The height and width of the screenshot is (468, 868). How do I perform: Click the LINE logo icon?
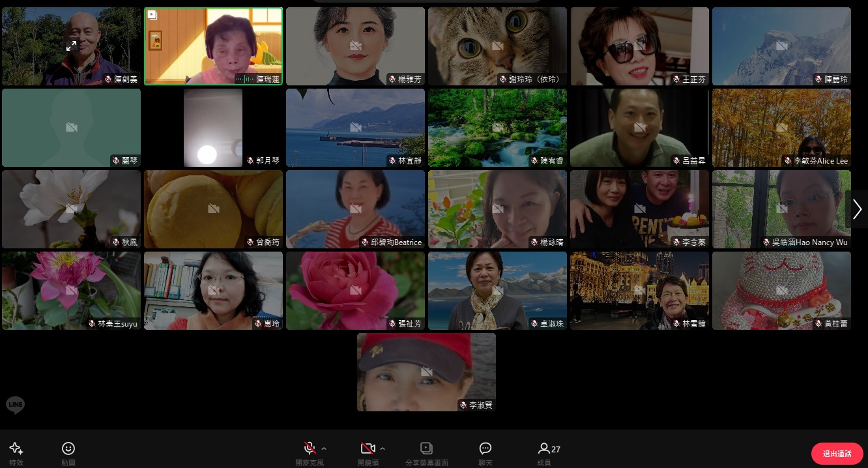[x=15, y=405]
